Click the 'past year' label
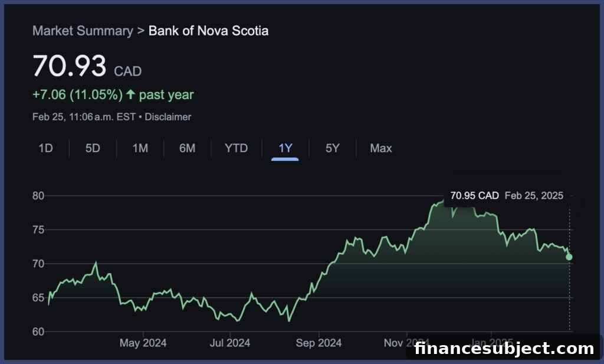This screenshot has width=604, height=364. click(166, 95)
